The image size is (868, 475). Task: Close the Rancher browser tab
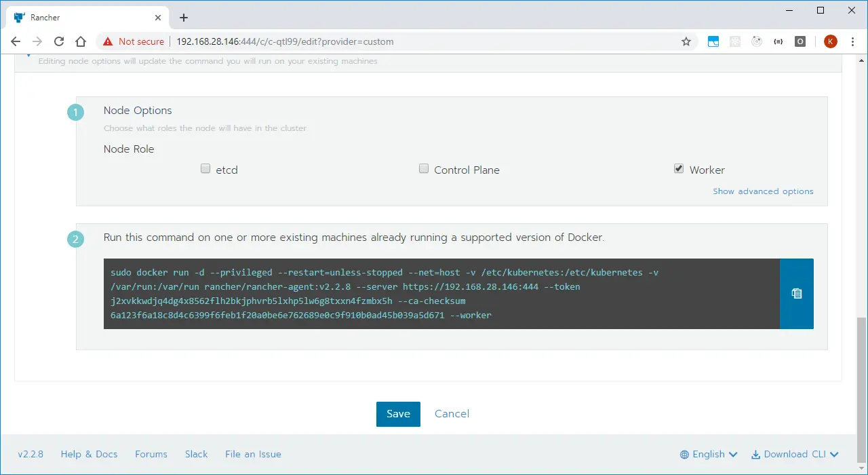point(159,18)
